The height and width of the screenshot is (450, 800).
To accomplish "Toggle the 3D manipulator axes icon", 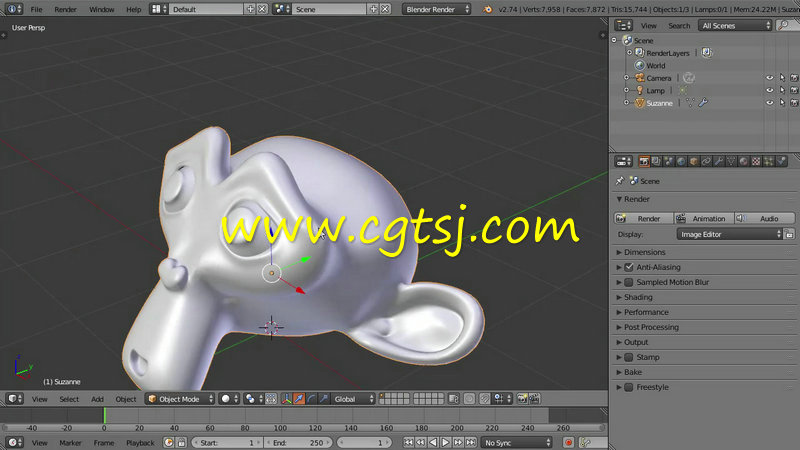I will click(x=286, y=399).
